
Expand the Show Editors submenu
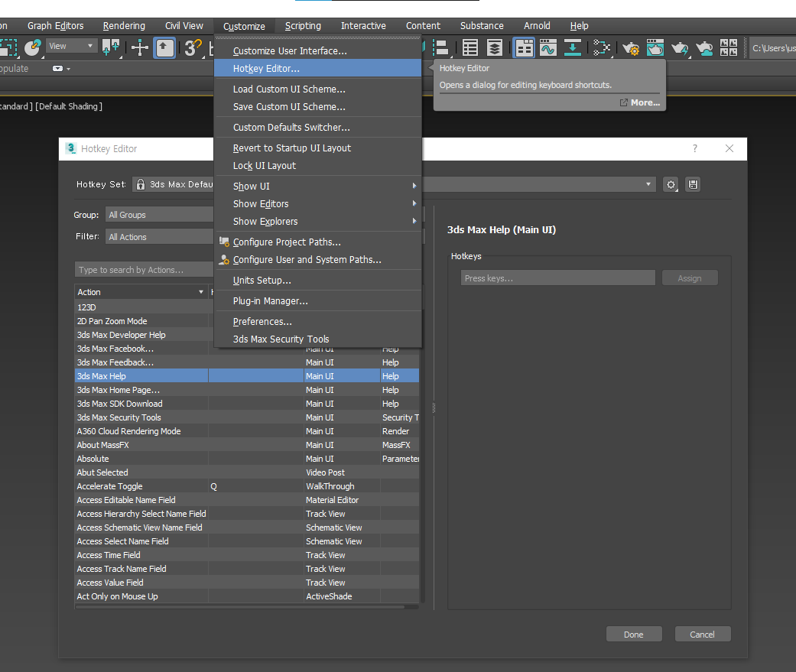pos(318,203)
